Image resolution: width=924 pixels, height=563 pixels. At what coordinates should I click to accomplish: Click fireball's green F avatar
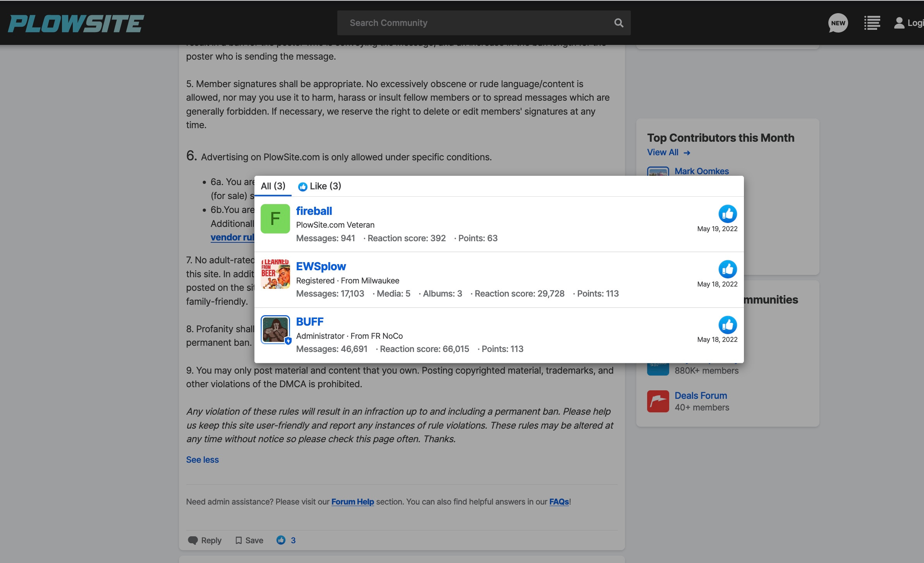[x=275, y=219]
